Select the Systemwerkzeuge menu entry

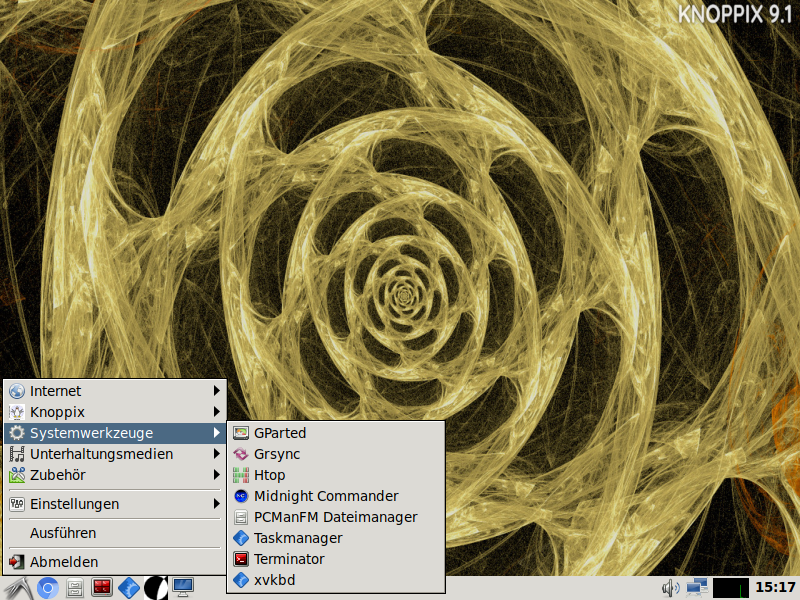click(115, 433)
